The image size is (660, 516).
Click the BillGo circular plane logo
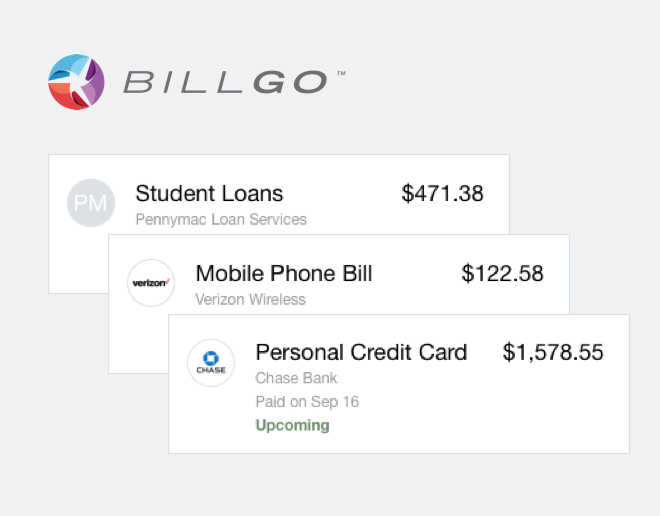point(76,82)
